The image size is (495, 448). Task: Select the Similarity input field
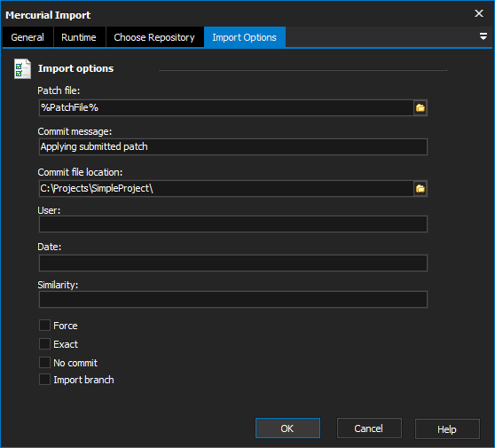[x=233, y=299]
